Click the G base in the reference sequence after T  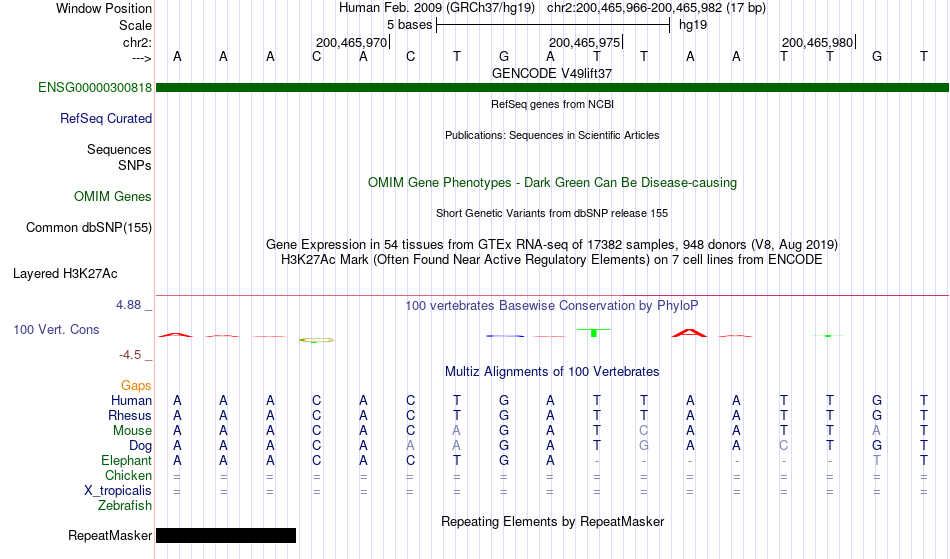pyautogui.click(x=503, y=56)
